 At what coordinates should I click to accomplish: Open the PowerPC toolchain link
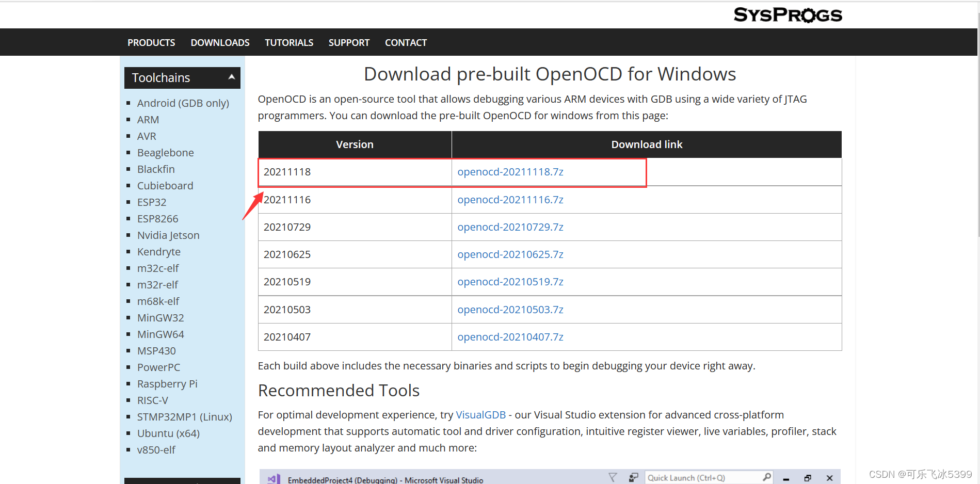click(x=158, y=367)
